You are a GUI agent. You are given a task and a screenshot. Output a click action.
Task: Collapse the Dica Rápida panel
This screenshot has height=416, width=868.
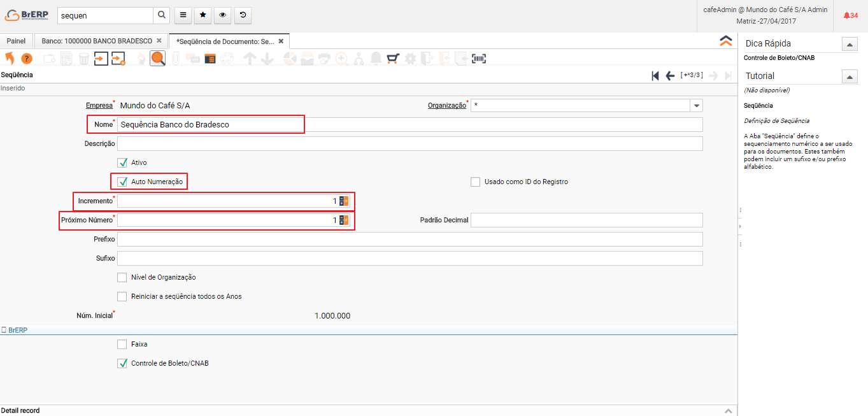[850, 44]
